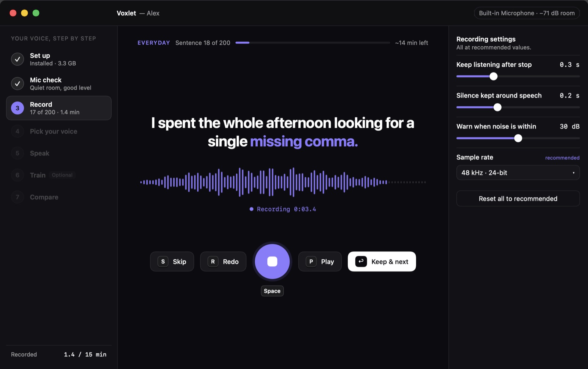Click the 30 dB noise warning value
The width and height of the screenshot is (588, 369).
pyautogui.click(x=569, y=127)
